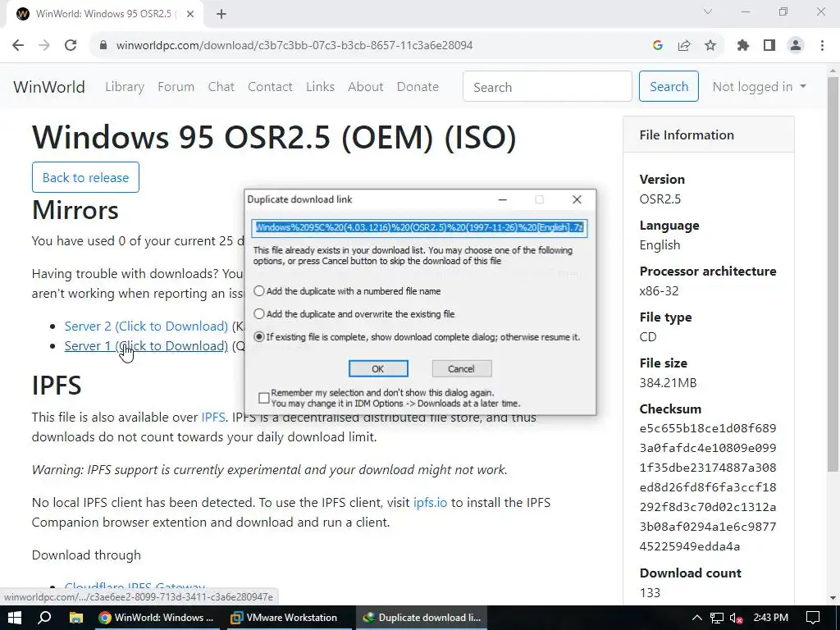The width and height of the screenshot is (840, 630).
Task: Click the x86-32 architecture value
Action: point(659,291)
